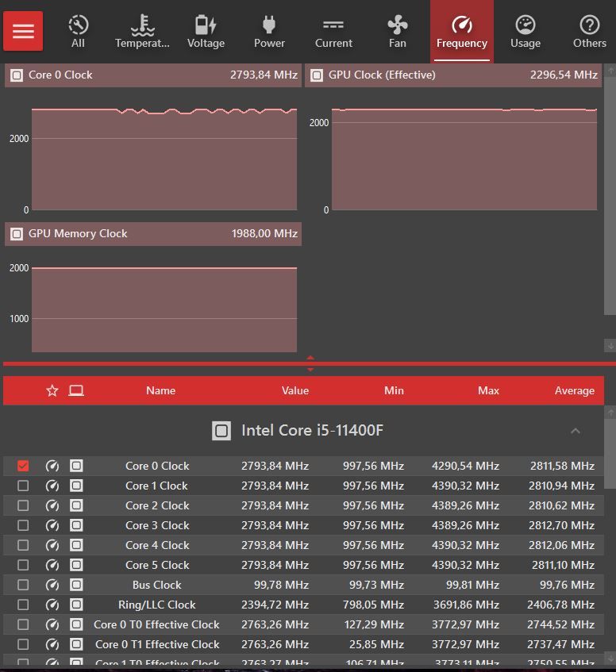Click the gauge icon on Core 2 Clock row

pyautogui.click(x=52, y=505)
